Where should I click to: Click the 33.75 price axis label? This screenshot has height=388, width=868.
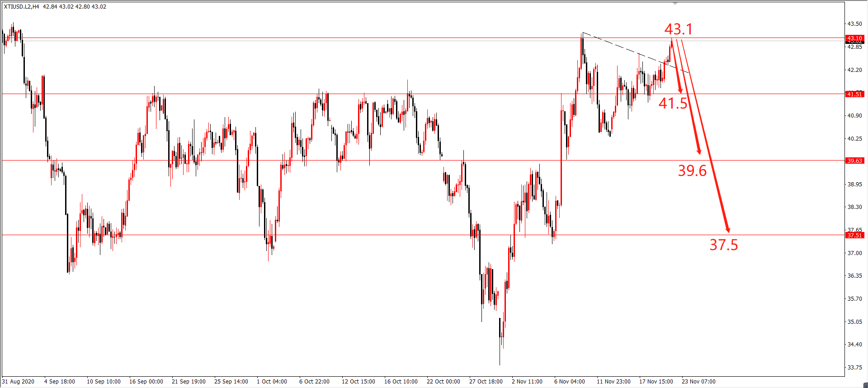(854, 368)
